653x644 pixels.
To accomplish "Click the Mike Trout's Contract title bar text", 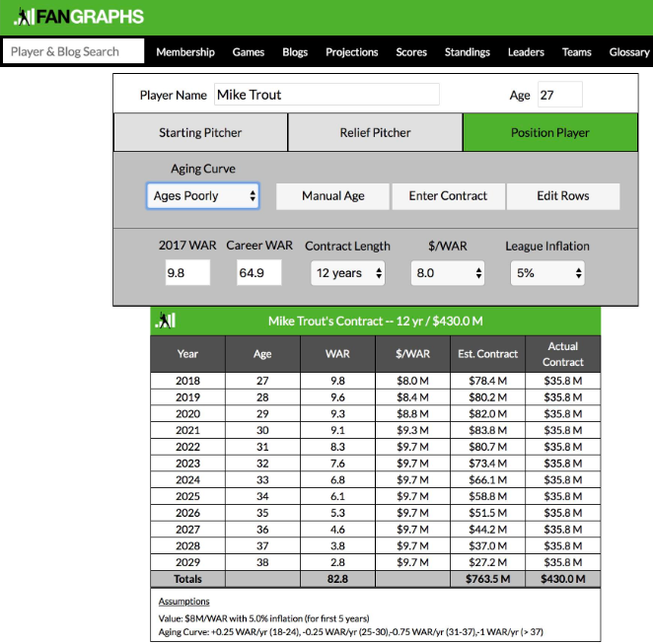I will click(376, 321).
